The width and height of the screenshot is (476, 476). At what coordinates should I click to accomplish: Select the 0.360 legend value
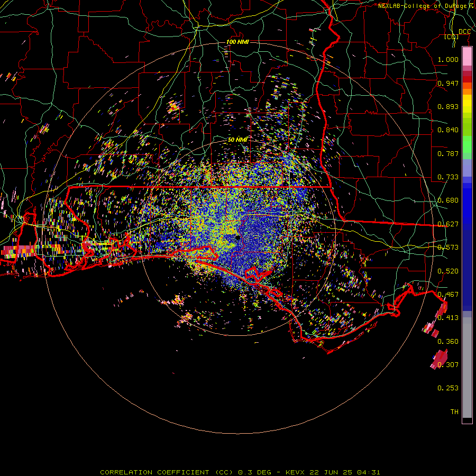pos(448,342)
